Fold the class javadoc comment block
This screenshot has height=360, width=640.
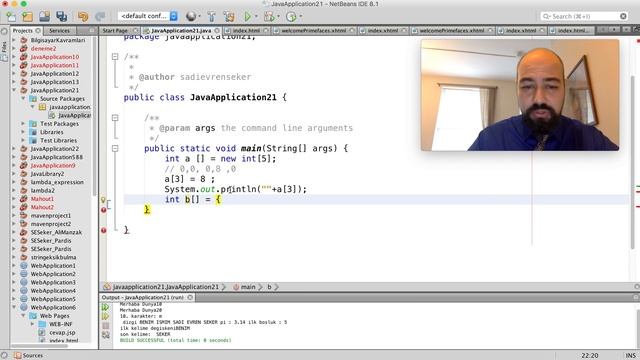pos(115,57)
